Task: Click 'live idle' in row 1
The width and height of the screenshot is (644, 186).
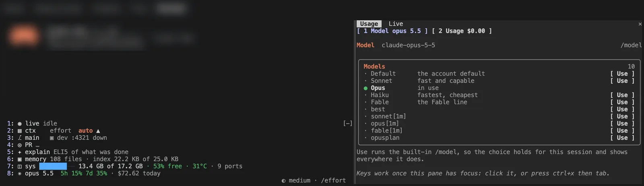Action: click(41, 123)
